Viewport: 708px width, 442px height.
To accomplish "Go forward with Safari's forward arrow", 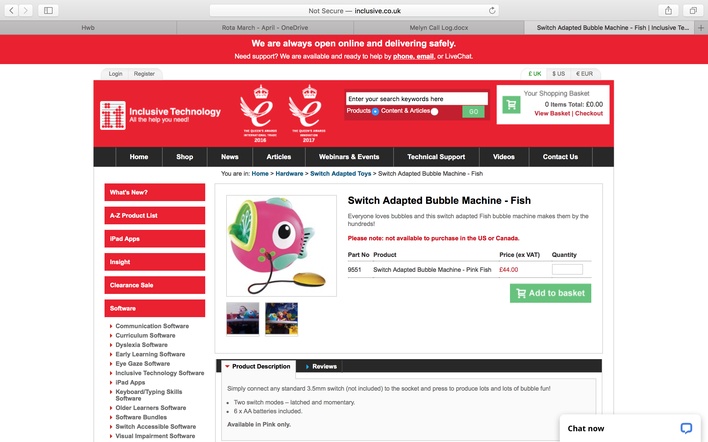I will (x=26, y=10).
